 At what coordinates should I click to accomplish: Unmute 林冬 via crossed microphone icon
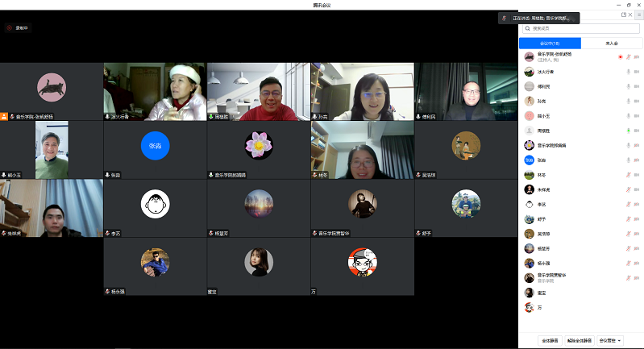pos(629,175)
